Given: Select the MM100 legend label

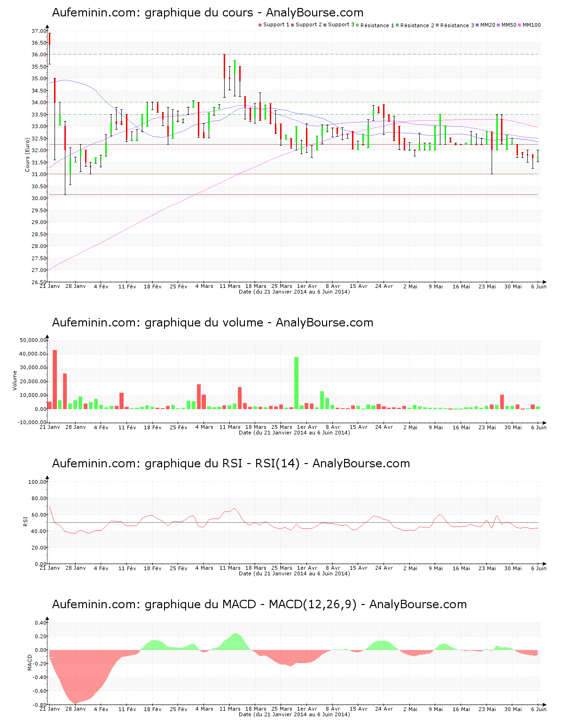Looking at the screenshot, I should pos(532,25).
